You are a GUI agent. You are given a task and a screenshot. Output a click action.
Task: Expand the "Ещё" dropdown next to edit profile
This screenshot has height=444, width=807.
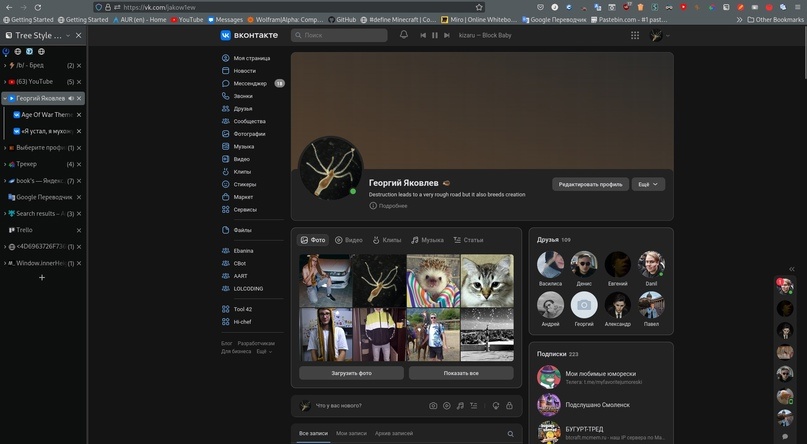click(648, 184)
